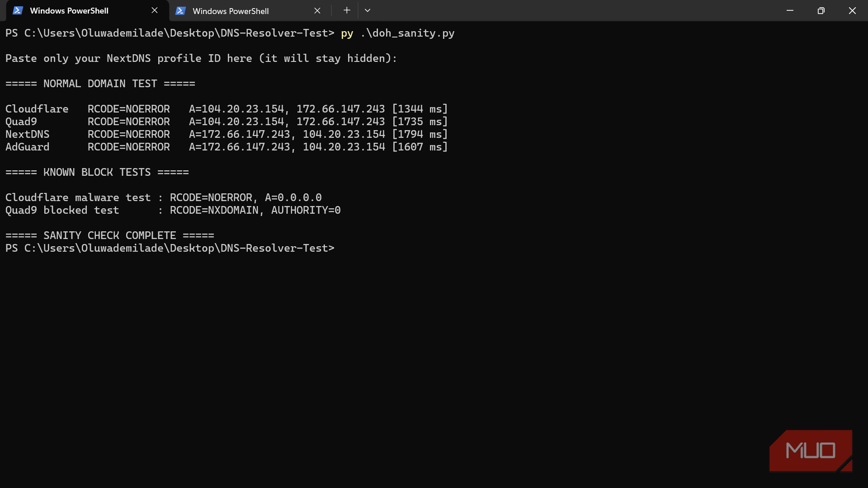
Task: Click the Quad9 normal-domain row label
Action: [x=21, y=122]
